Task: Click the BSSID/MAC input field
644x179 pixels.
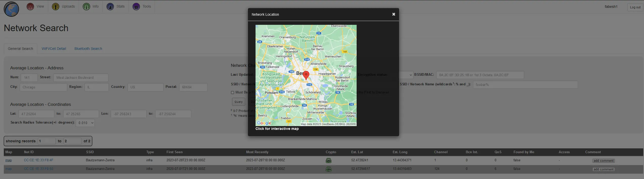Action: click(480, 75)
